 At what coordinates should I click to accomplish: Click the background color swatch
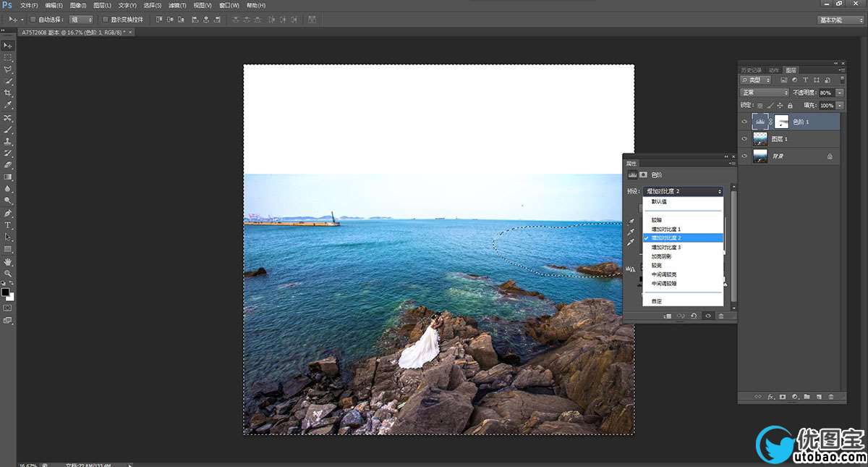[x=10, y=296]
